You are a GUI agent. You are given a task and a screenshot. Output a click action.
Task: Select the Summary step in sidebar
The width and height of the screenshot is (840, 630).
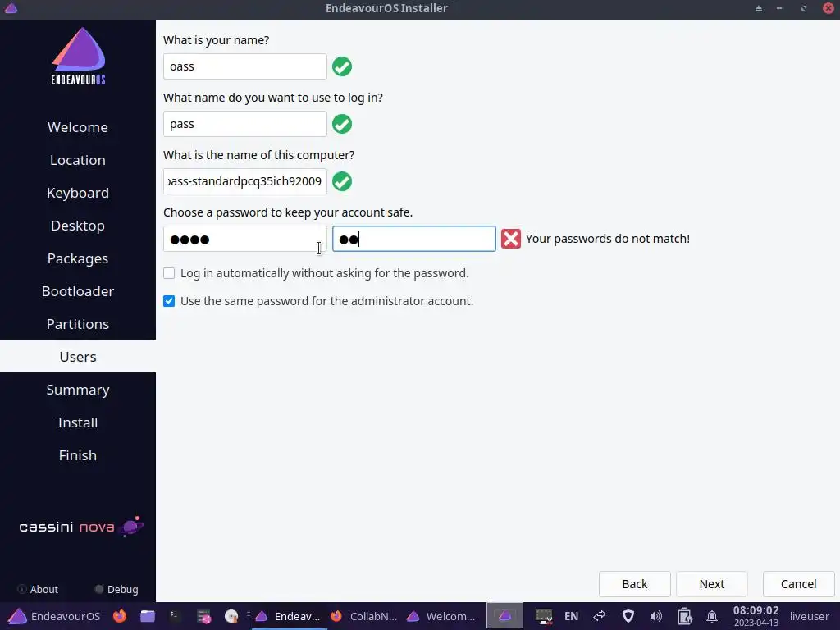pos(78,390)
